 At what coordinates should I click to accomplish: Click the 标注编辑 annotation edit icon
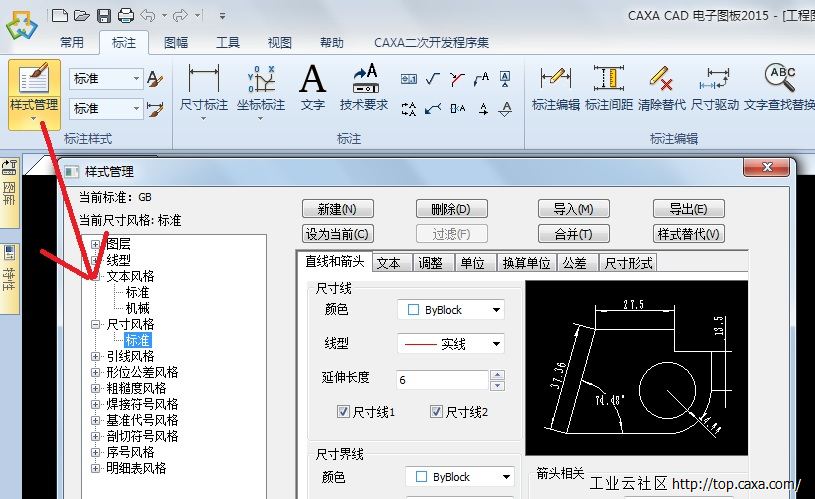(x=555, y=86)
